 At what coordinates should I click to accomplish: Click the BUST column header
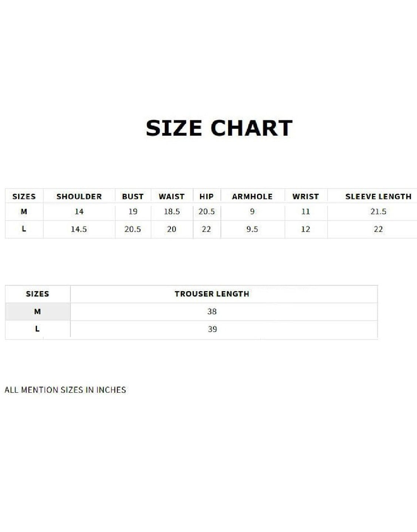(x=133, y=197)
